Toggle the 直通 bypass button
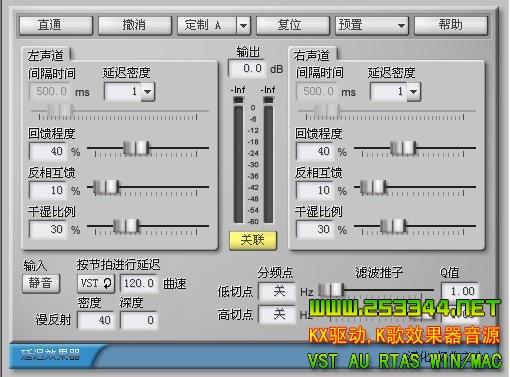 tap(56, 25)
